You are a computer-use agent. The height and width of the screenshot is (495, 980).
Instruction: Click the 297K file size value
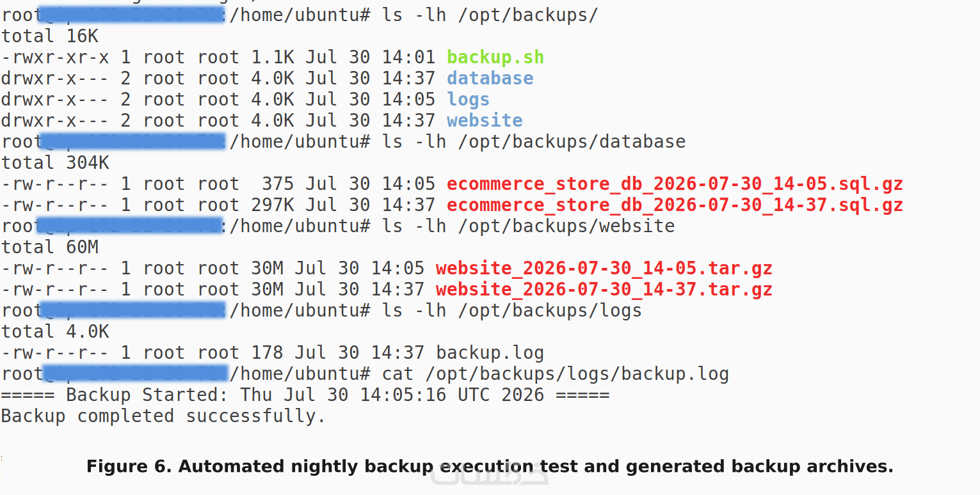click(x=272, y=205)
